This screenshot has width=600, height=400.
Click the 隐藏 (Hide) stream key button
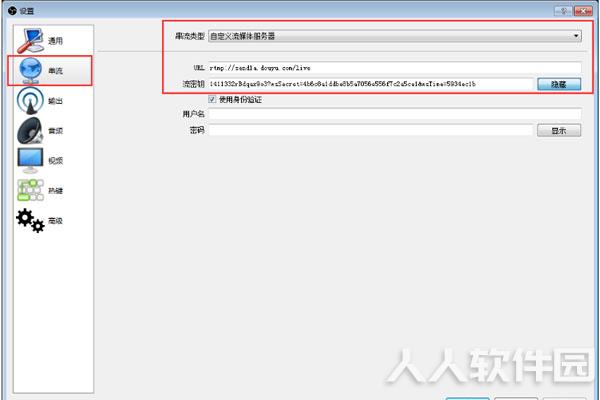[x=559, y=84]
